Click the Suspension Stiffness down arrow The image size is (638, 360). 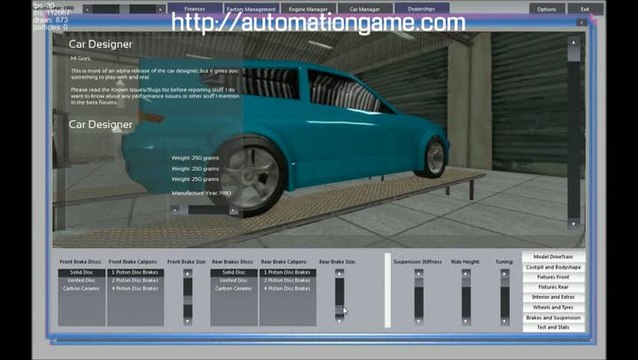pos(419,321)
